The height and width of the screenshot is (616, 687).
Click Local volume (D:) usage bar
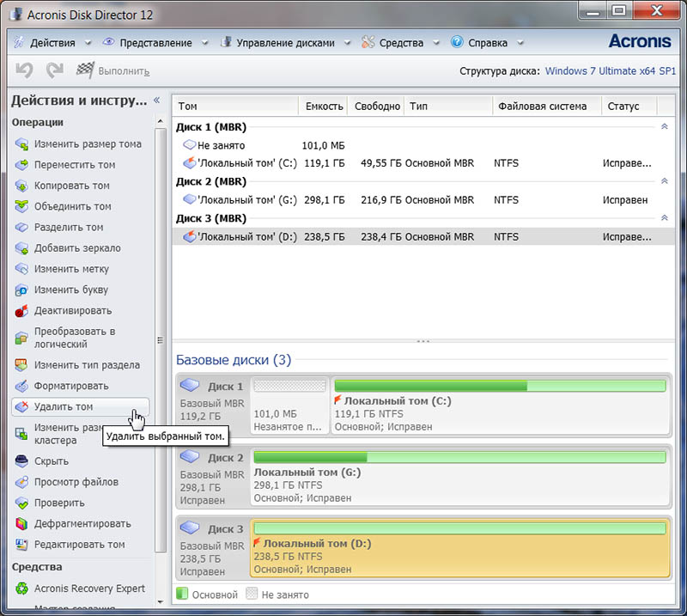459,528
